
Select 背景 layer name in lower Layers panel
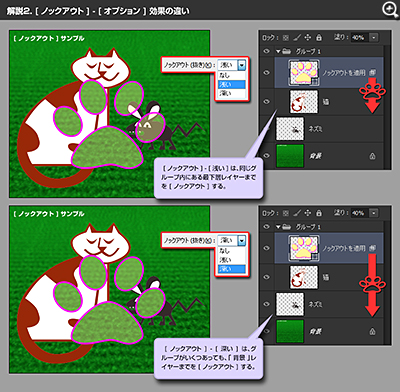(315, 331)
